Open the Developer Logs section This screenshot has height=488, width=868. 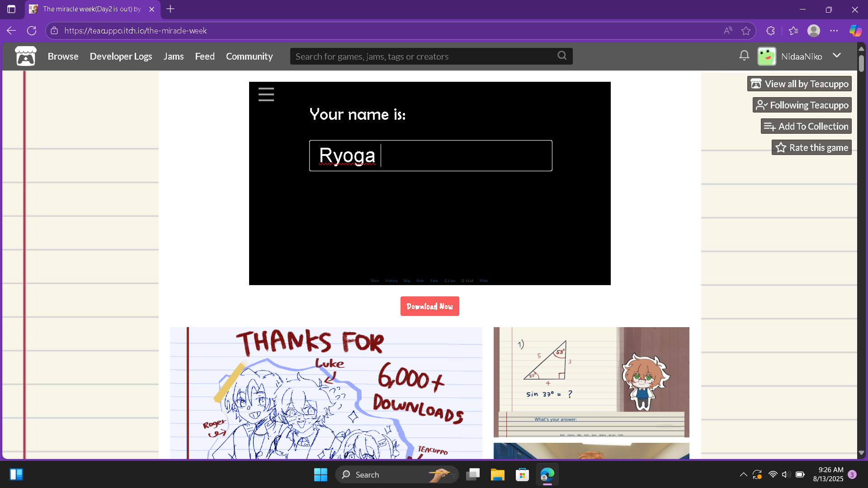121,56
